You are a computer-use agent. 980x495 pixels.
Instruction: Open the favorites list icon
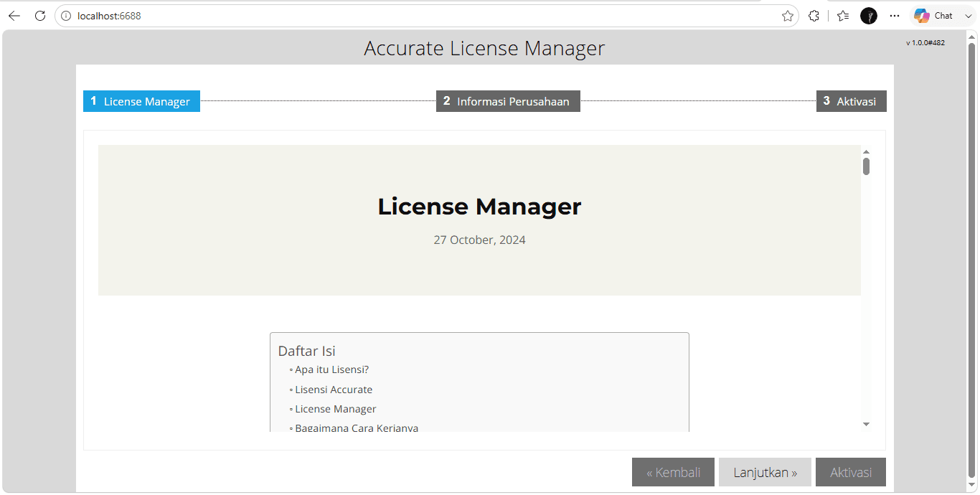click(843, 16)
